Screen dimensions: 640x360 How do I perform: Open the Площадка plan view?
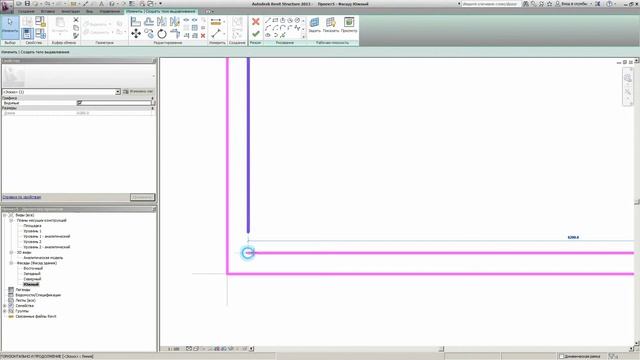[x=32, y=226]
